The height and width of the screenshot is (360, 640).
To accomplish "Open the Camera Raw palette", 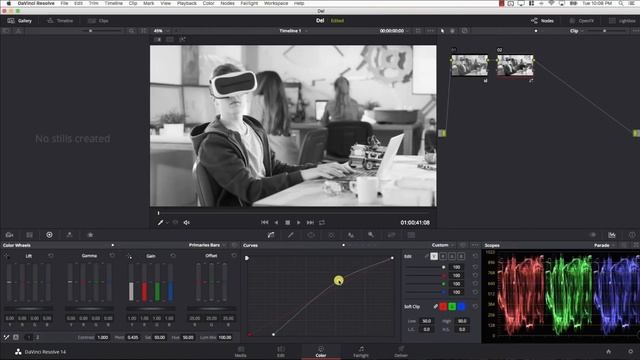I will pos(9,235).
